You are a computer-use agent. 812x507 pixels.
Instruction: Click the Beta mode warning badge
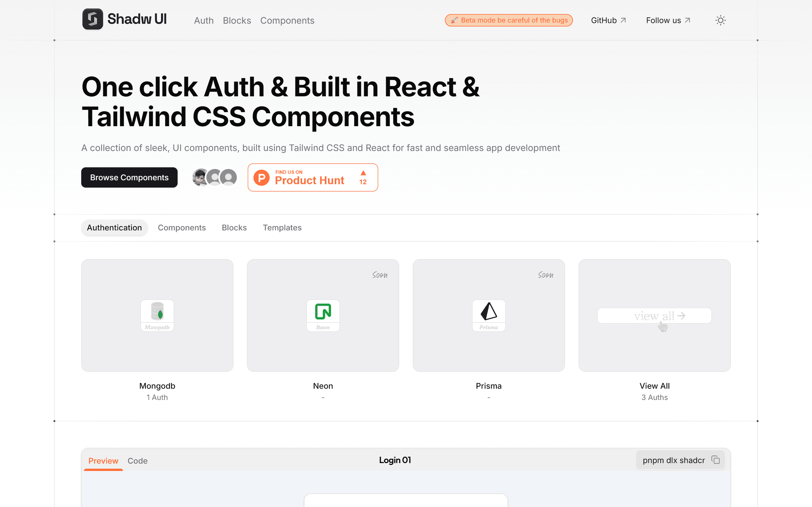(x=508, y=20)
